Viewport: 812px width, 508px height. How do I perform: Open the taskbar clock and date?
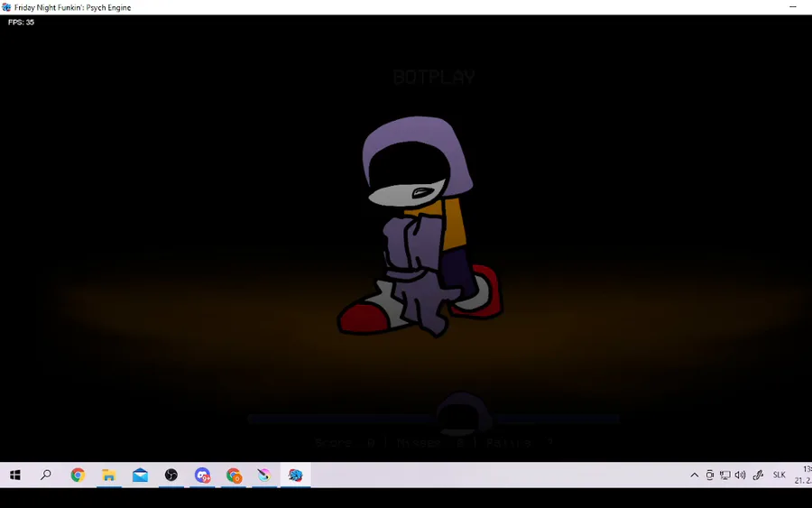click(x=803, y=475)
